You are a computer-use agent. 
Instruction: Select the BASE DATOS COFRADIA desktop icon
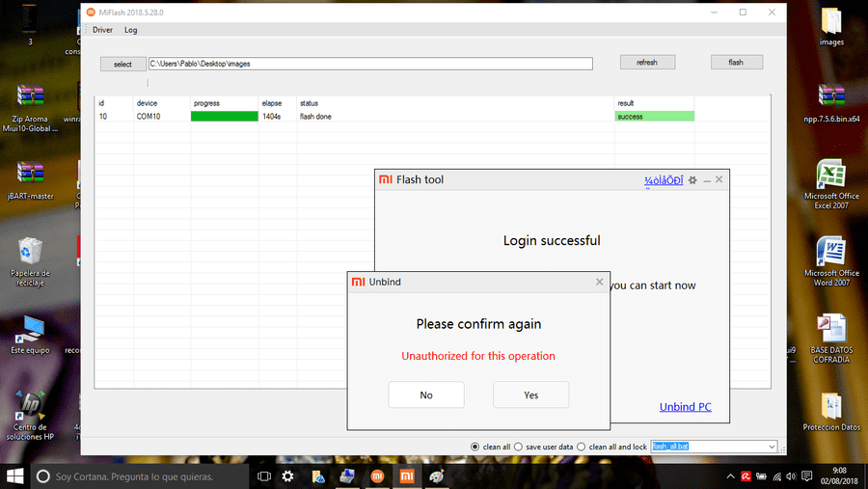pos(831,339)
